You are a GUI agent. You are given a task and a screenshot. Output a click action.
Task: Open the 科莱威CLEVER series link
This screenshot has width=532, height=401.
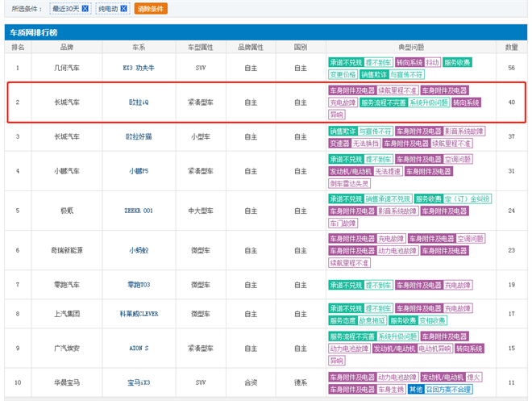point(139,314)
